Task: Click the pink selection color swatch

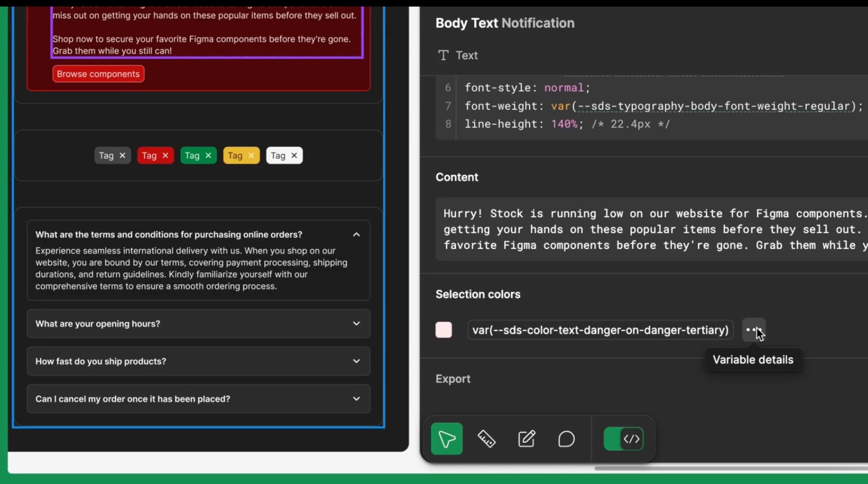Action: point(443,330)
